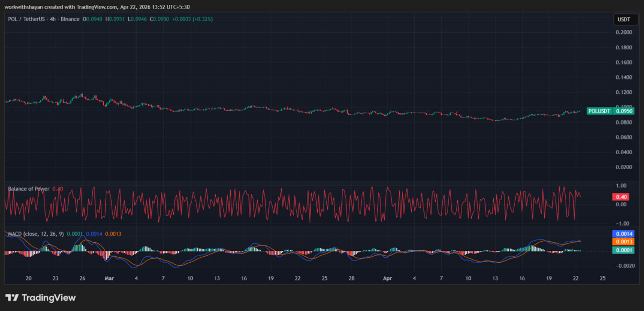Click the -1.00 Balance of Power scale label
Viewport: 644px width, 311px height.
pyautogui.click(x=621, y=223)
